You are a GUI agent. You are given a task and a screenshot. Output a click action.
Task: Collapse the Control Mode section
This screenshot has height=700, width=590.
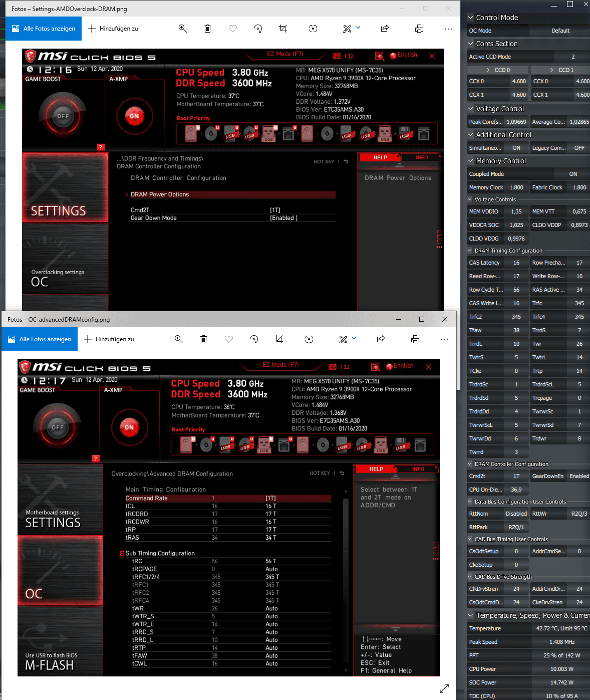click(x=470, y=18)
